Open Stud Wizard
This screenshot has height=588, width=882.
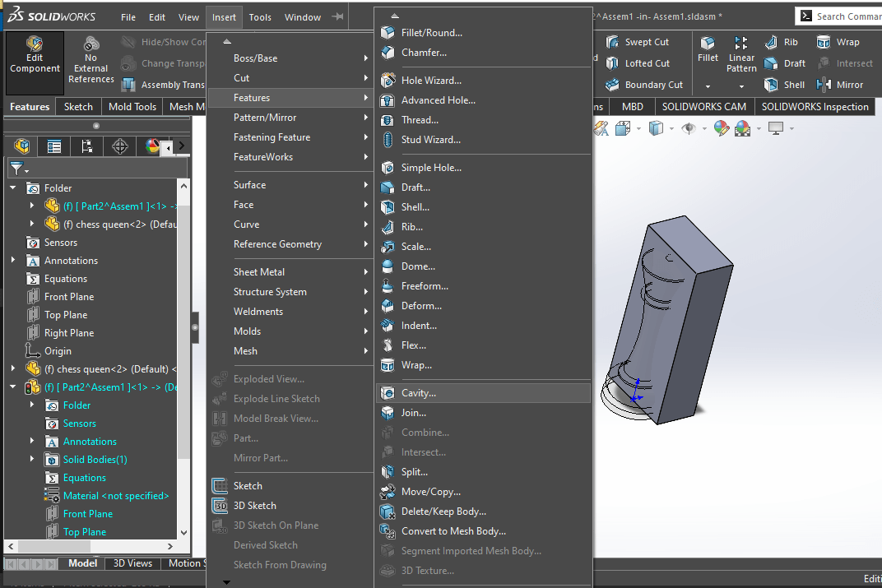483,140
